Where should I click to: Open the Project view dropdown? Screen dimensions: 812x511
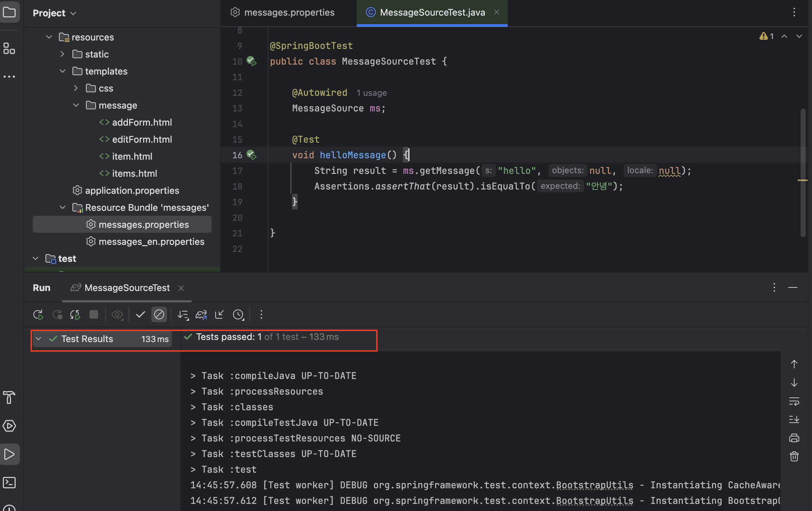click(x=55, y=13)
